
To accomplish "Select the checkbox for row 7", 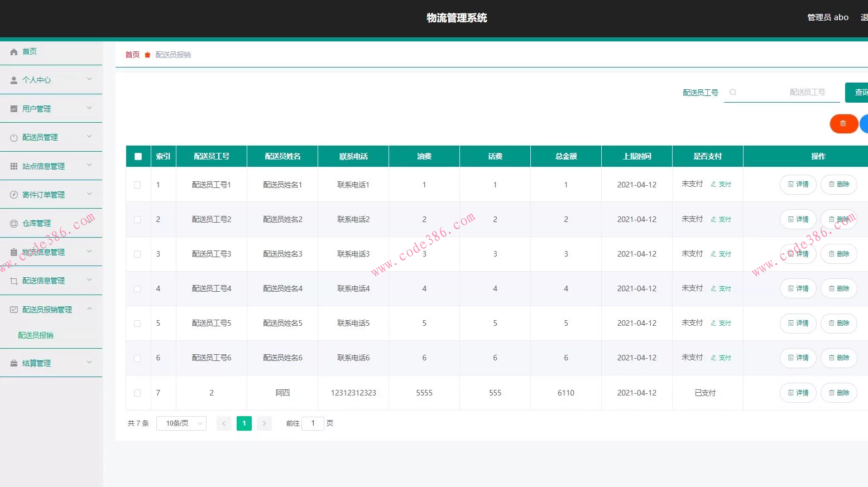I will [137, 393].
